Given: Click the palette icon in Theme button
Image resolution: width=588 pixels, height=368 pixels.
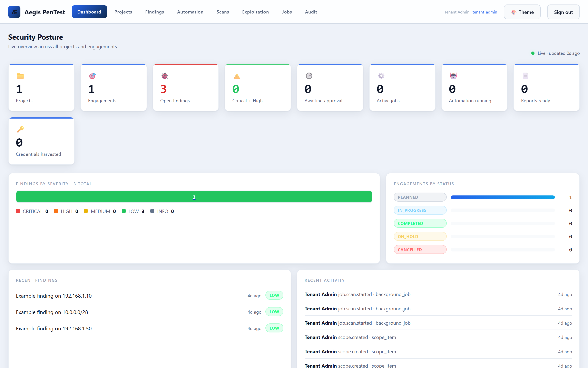Looking at the screenshot, I should (x=514, y=12).
